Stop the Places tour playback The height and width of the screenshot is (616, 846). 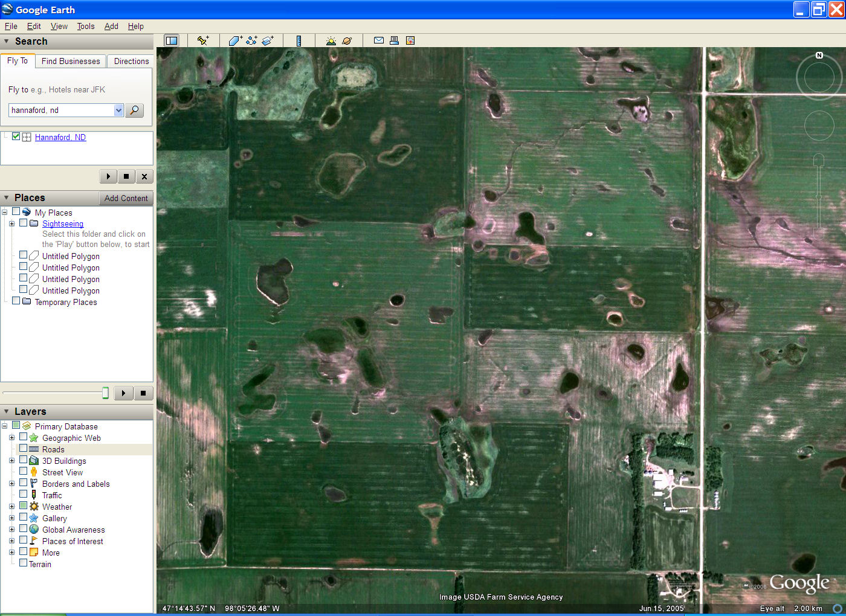[x=143, y=393]
